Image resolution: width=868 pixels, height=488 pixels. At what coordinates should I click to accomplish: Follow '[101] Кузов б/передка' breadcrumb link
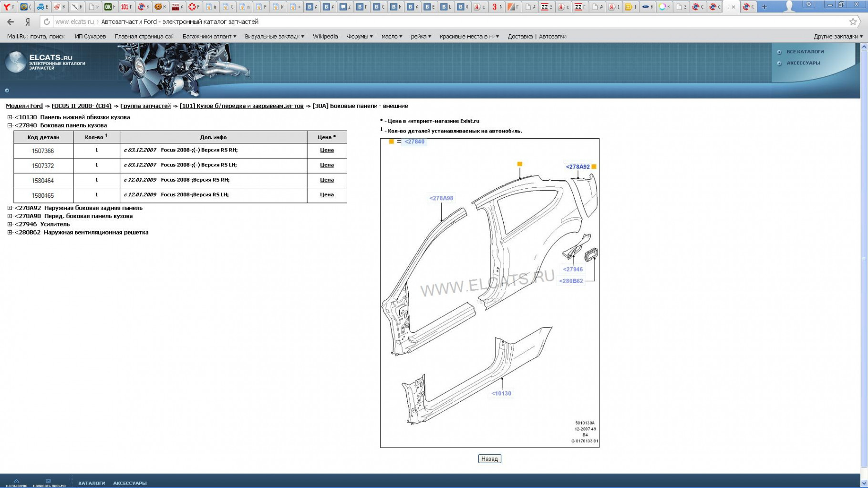click(x=241, y=106)
